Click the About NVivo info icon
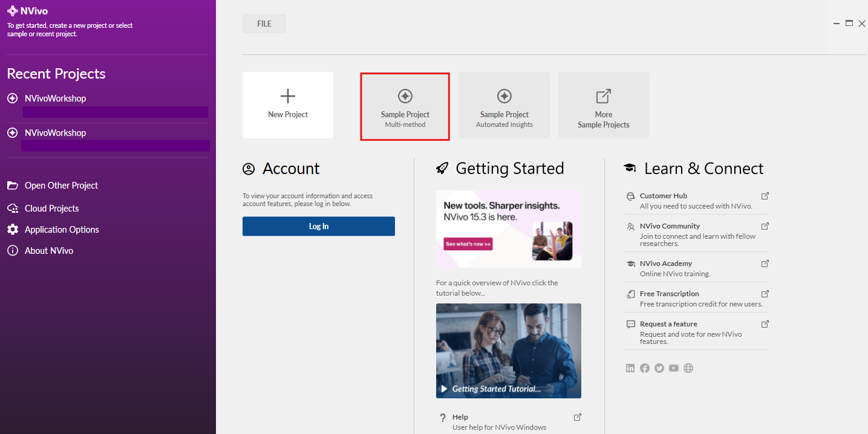 (13, 251)
